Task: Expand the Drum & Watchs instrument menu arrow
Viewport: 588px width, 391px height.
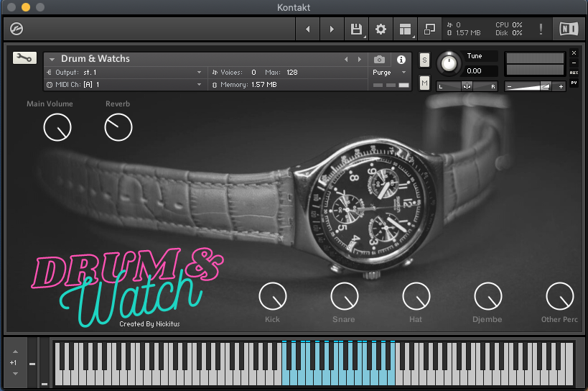Action: tap(52, 59)
